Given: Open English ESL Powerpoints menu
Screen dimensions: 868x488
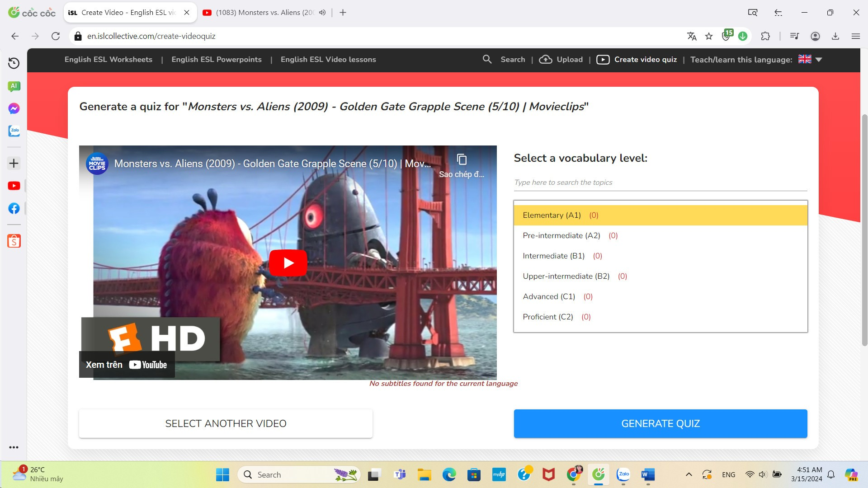Looking at the screenshot, I should coord(217,60).
